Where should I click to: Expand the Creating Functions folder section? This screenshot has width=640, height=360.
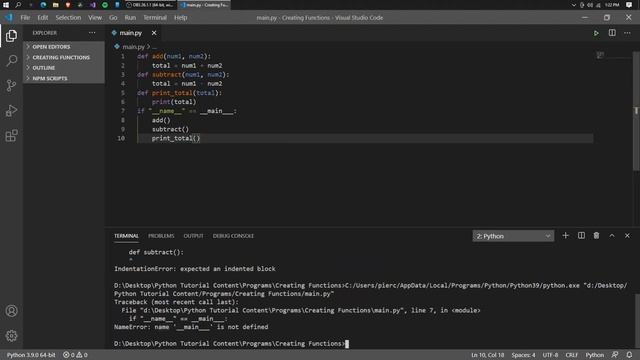pos(64,58)
